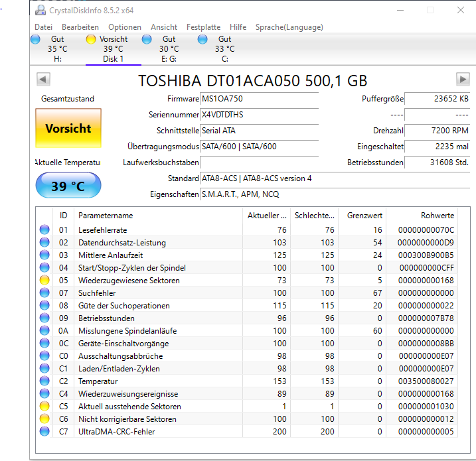Go to next disk with right arrow

tap(463, 80)
